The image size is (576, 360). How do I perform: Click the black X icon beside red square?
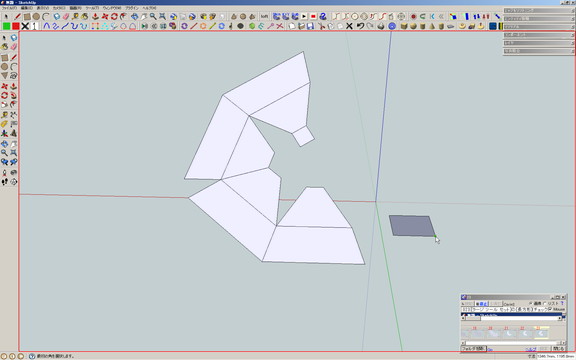pyautogui.click(x=25, y=26)
